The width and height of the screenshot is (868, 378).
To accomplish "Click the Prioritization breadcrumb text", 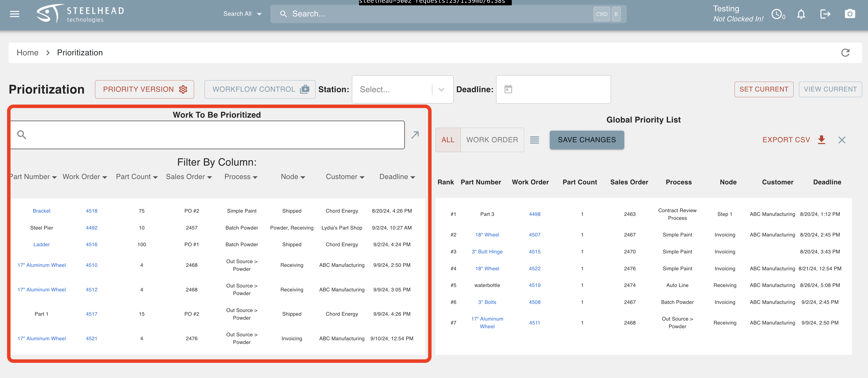I will (x=80, y=53).
